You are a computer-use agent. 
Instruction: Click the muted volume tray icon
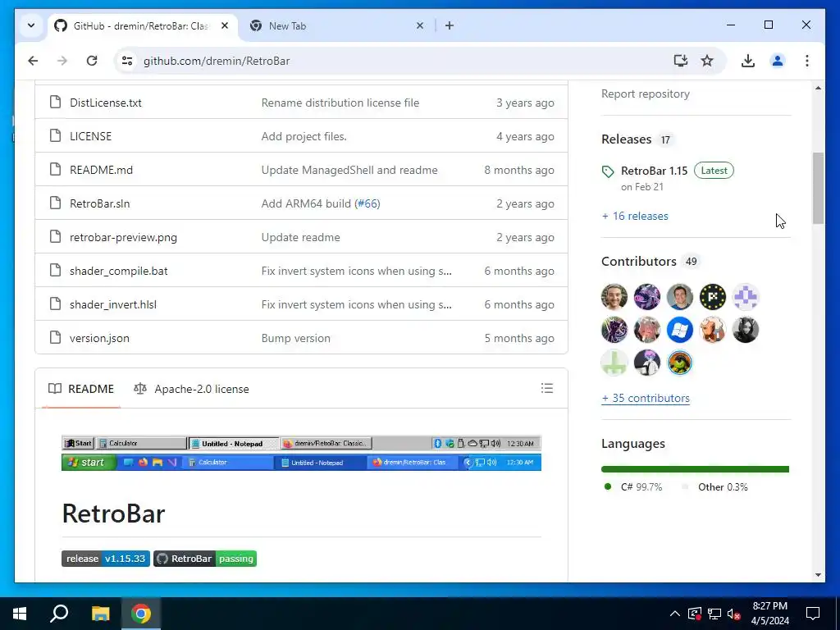click(734, 614)
